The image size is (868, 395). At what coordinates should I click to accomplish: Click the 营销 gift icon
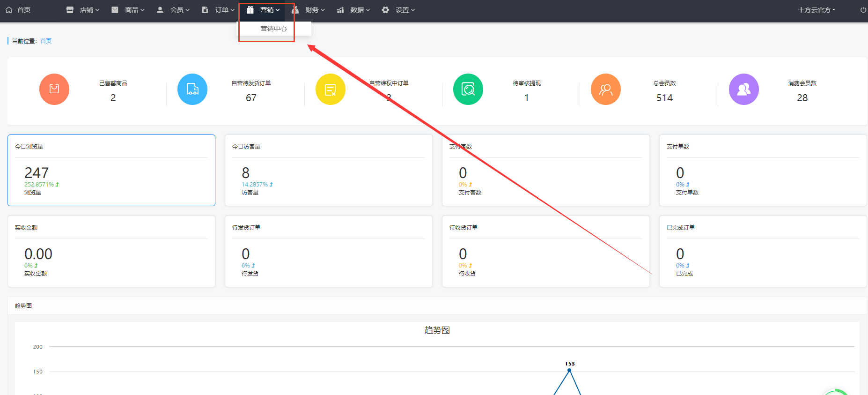pyautogui.click(x=250, y=10)
